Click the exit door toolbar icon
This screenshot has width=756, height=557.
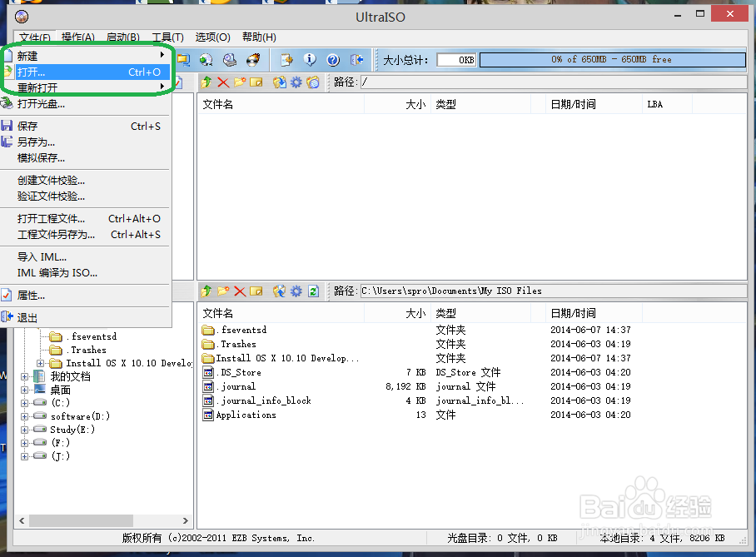[357, 60]
